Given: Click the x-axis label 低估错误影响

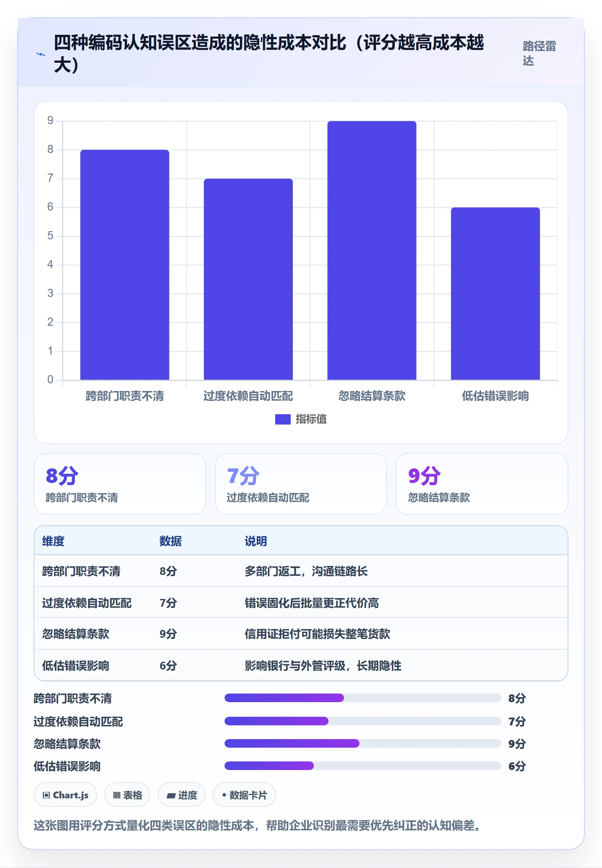Looking at the screenshot, I should click(x=495, y=396).
